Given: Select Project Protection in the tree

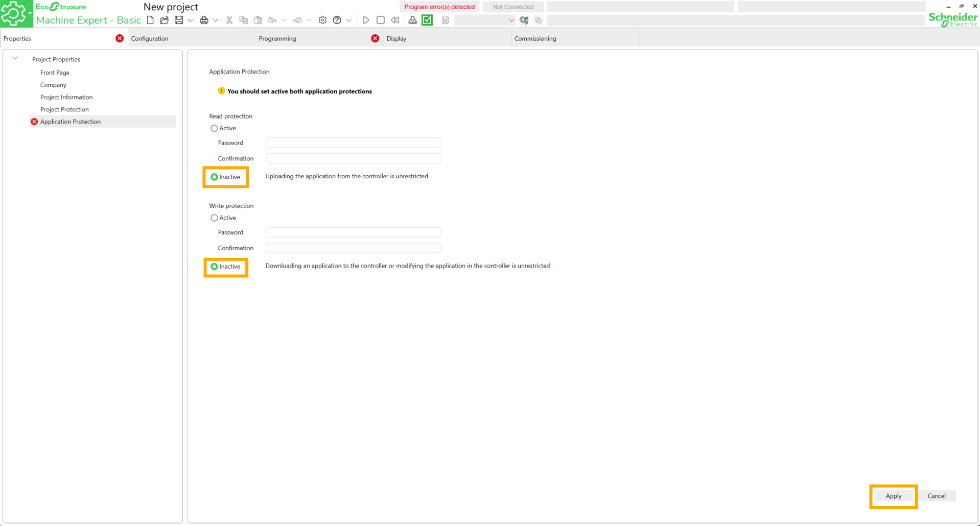Looking at the screenshot, I should [x=64, y=109].
